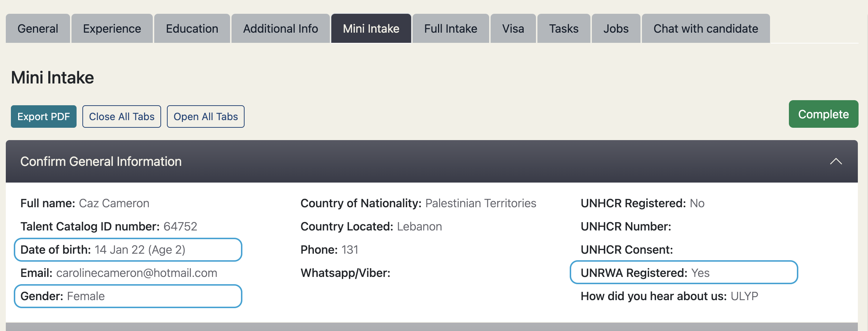Image resolution: width=868 pixels, height=331 pixels.
Task: Switch to the Experience tab
Action: click(x=112, y=29)
